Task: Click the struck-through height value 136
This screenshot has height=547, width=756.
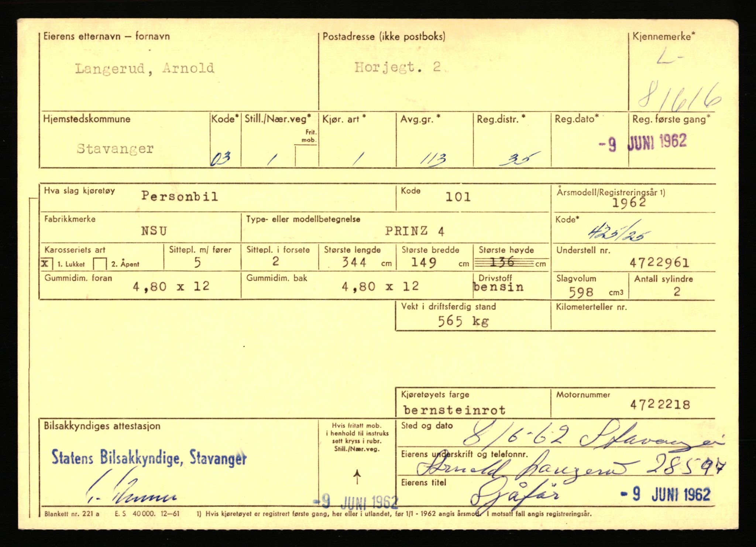Action: (502, 262)
